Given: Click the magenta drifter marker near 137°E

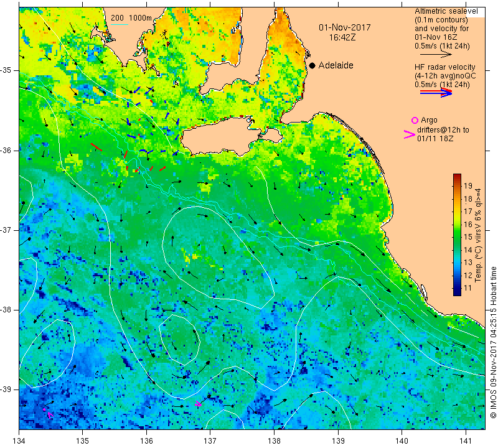Looking at the screenshot, I should (x=198, y=404).
